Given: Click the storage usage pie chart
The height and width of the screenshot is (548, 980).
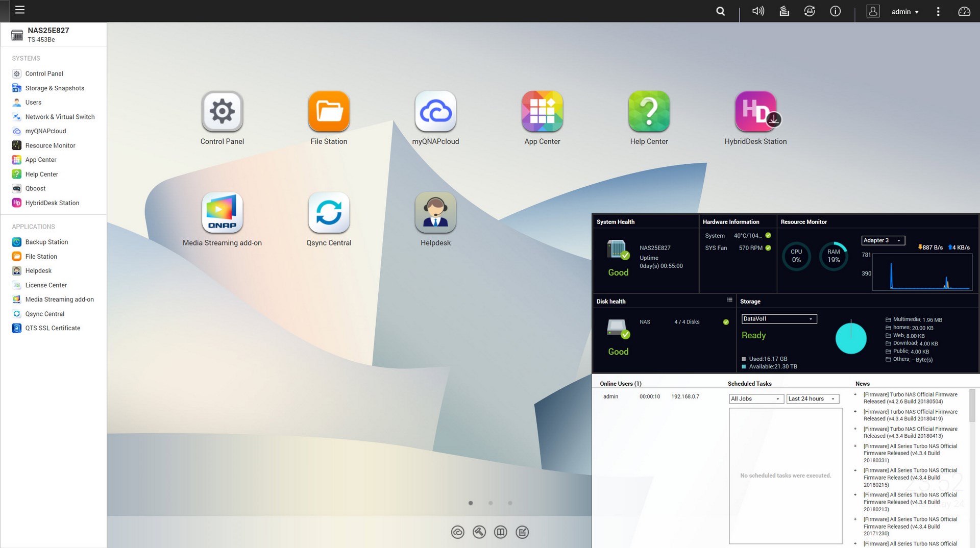Looking at the screenshot, I should tap(851, 338).
